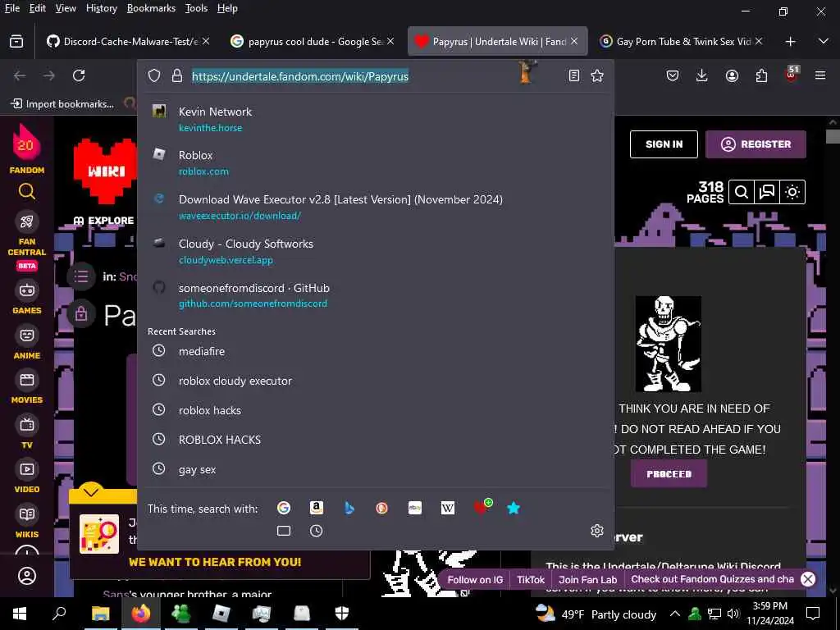
Task: Search with Wikipedia one-off icon
Action: point(447,508)
